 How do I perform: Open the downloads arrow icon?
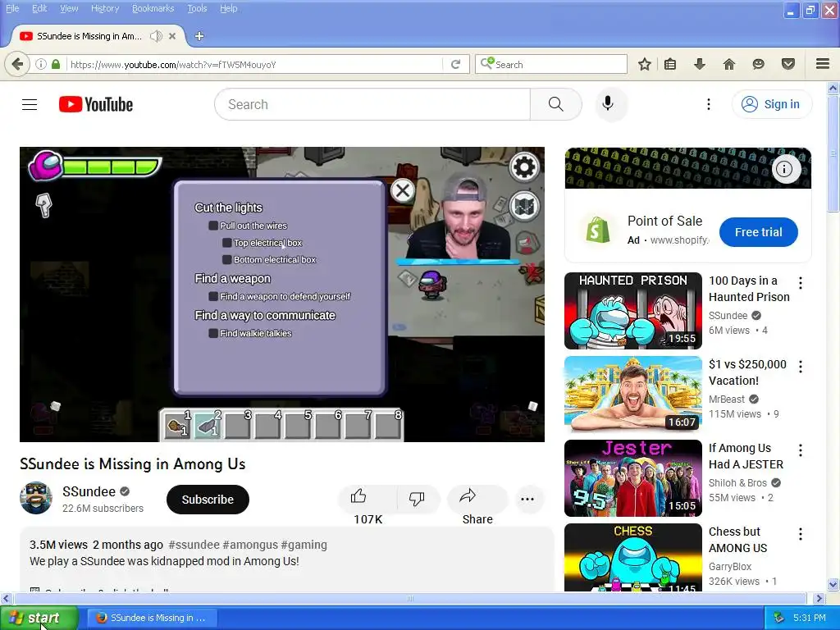[x=699, y=65]
